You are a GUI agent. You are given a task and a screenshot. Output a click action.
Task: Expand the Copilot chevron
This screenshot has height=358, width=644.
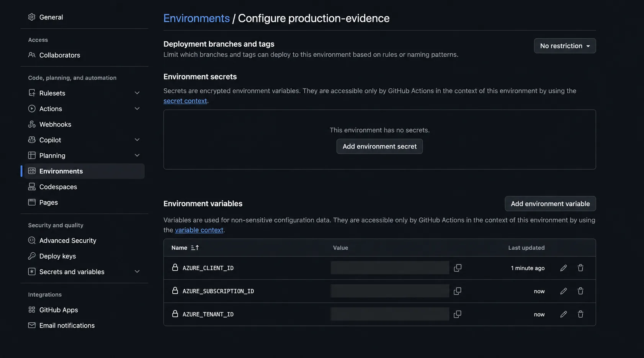coord(137,140)
